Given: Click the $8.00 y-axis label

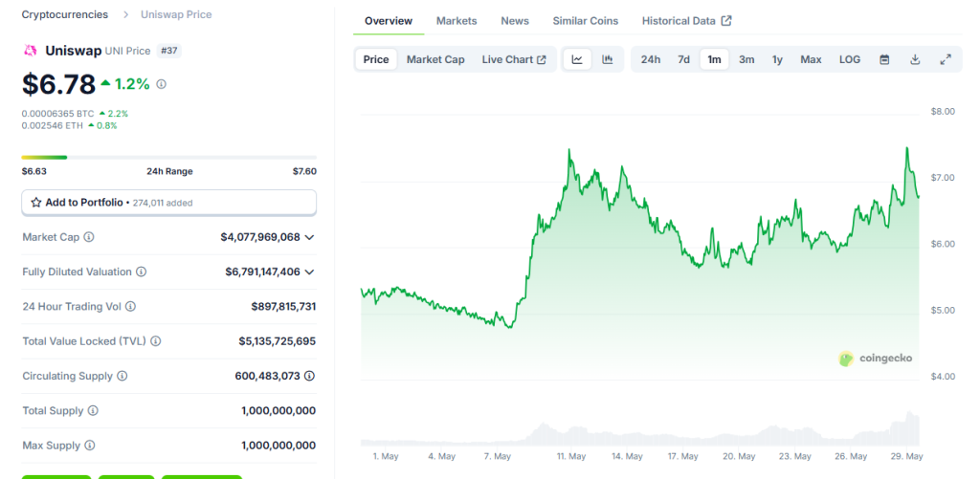Looking at the screenshot, I should point(943,112).
